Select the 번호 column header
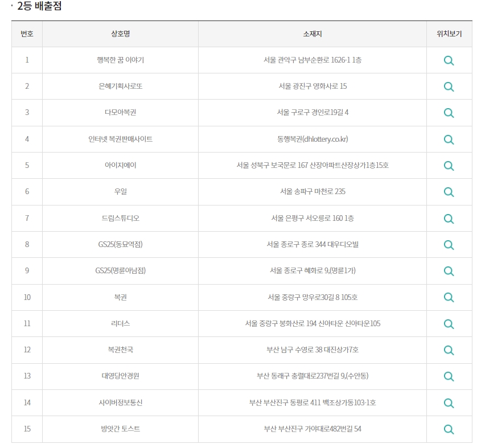This screenshot has height=448, width=477. [x=27, y=34]
